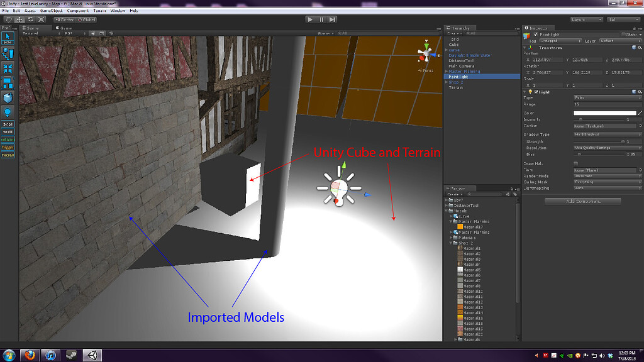Switch to the Game tab
644x362 pixels.
click(x=65, y=28)
